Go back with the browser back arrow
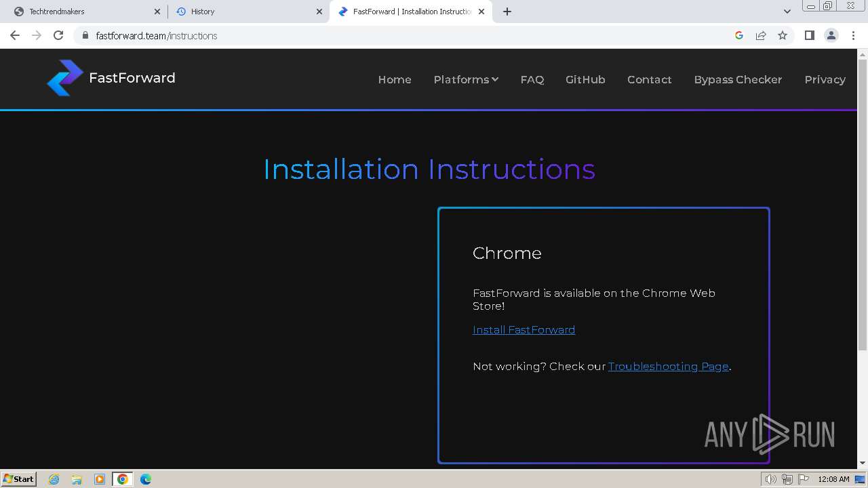 15,35
